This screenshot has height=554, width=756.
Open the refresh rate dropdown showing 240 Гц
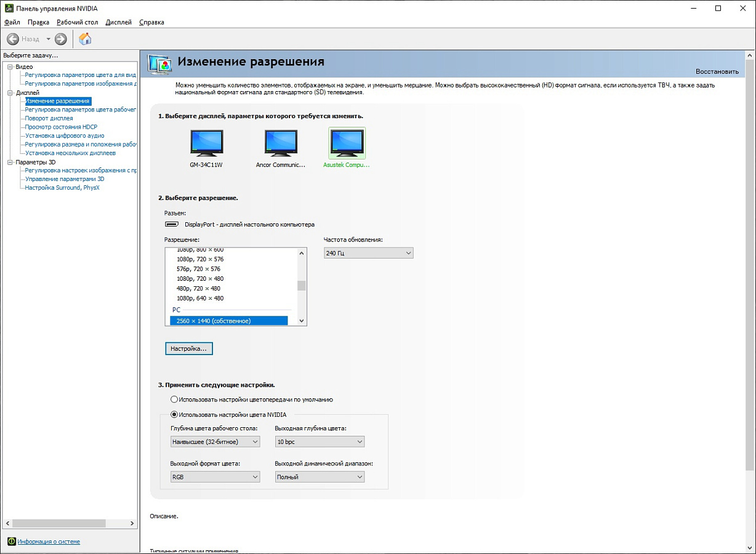[369, 253]
